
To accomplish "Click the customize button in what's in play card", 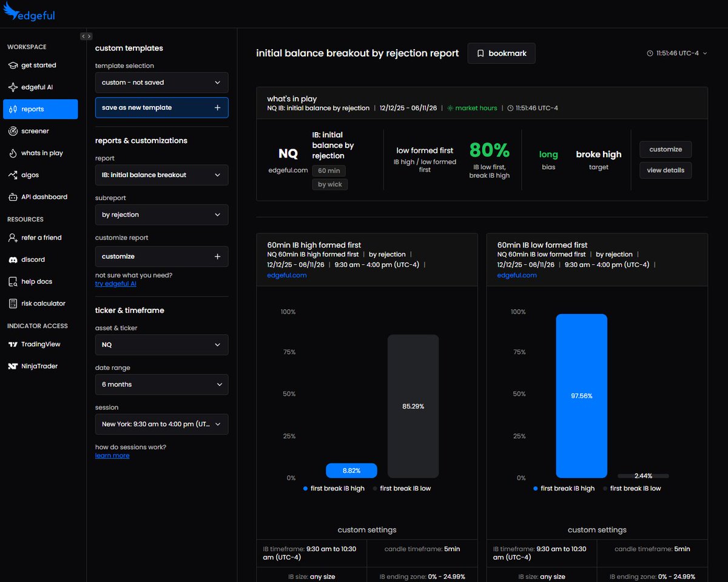I will click(666, 149).
